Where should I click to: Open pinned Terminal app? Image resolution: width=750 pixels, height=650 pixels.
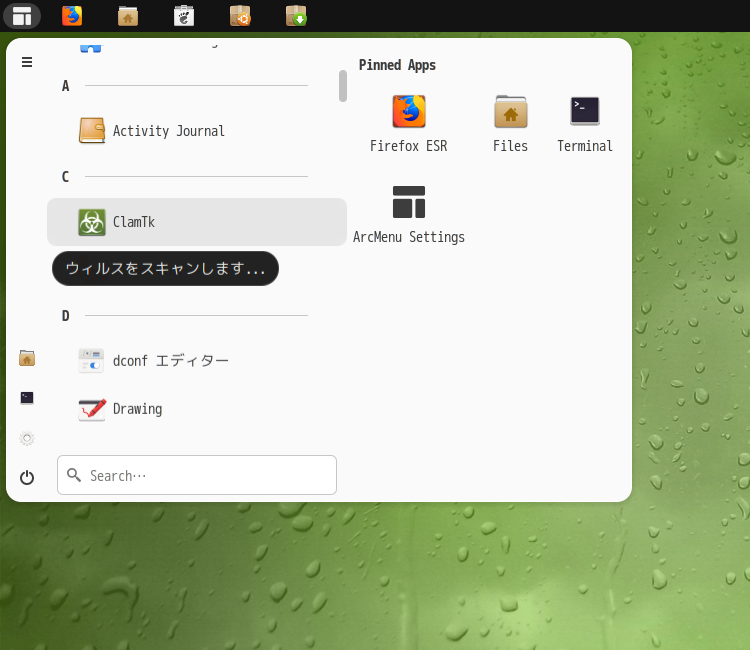point(585,124)
